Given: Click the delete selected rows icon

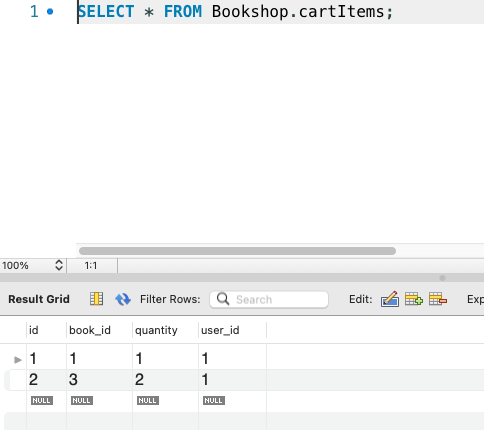Looking at the screenshot, I should click(x=438, y=299).
